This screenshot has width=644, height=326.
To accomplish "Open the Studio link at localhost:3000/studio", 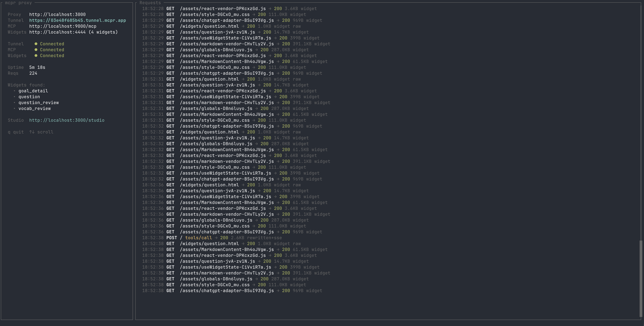I will tap(67, 120).
